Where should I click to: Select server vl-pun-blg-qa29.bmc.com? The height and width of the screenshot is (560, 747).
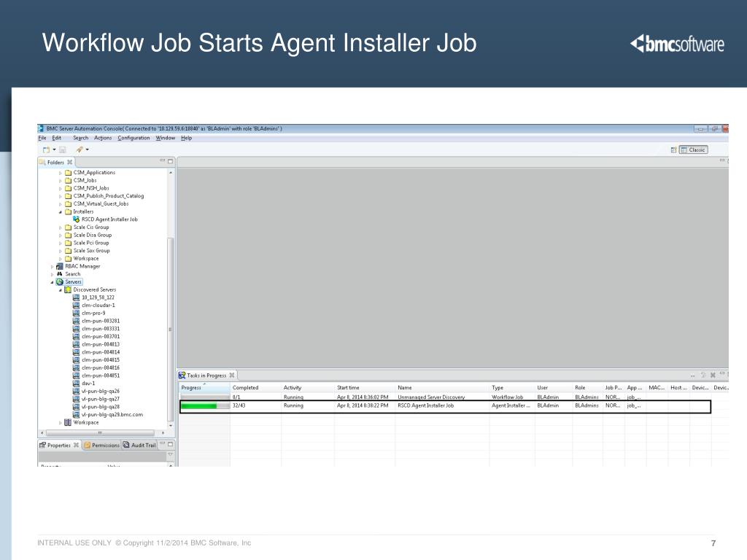tap(112, 414)
